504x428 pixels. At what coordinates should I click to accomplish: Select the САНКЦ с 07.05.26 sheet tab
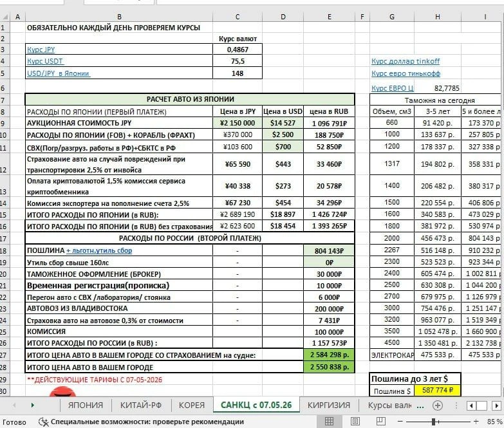pos(256,405)
